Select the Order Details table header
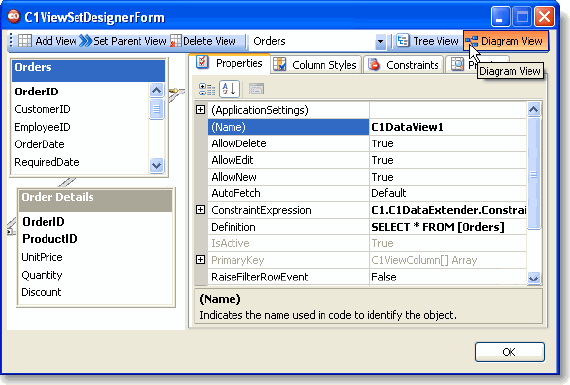570x385 pixels. (x=96, y=200)
